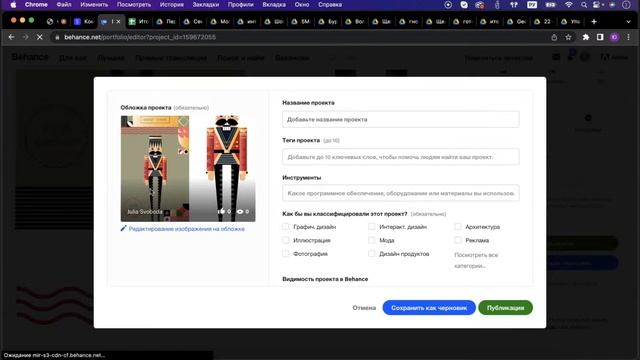Close the active Behance tab
The width and height of the screenshot is (640, 360).
(118, 22)
